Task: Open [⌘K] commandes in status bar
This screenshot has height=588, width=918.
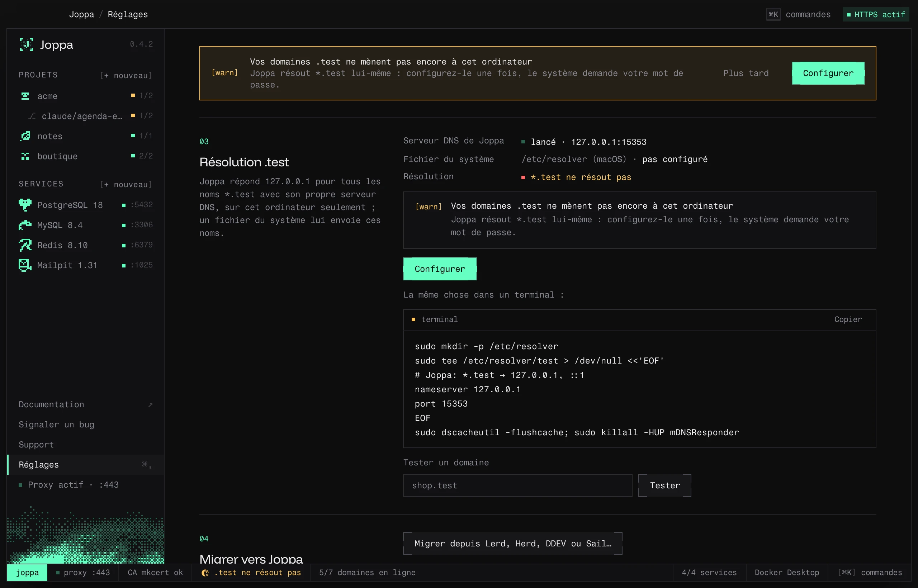Action: 870,572
